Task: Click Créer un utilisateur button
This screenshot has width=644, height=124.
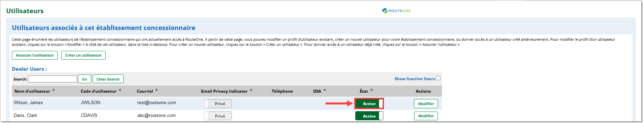Action: tap(83, 55)
